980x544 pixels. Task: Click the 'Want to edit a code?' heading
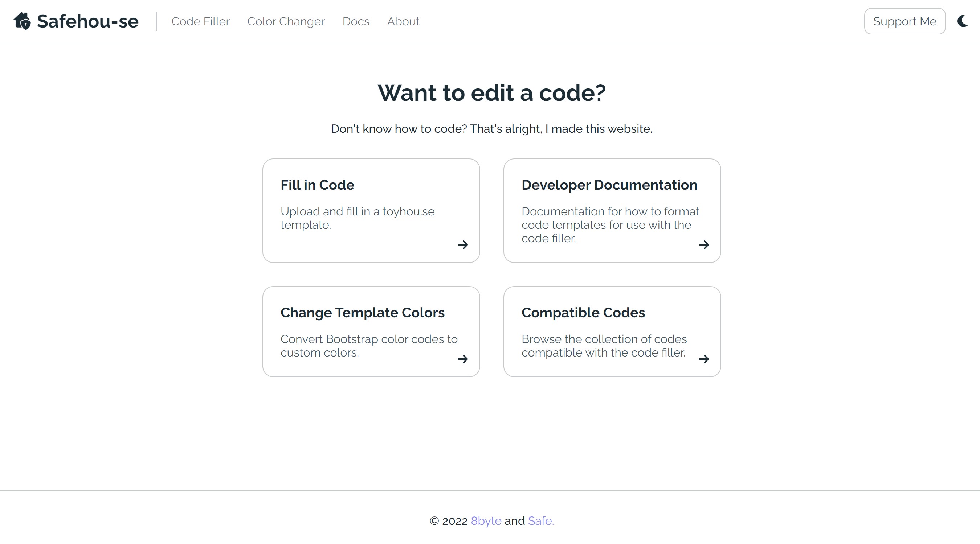point(491,93)
